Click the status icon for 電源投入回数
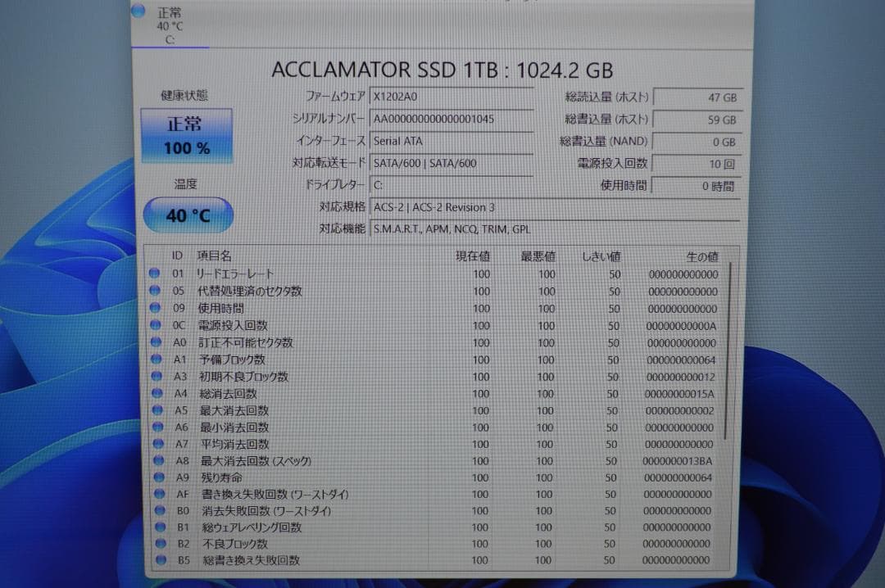This screenshot has width=885, height=588. 157,325
